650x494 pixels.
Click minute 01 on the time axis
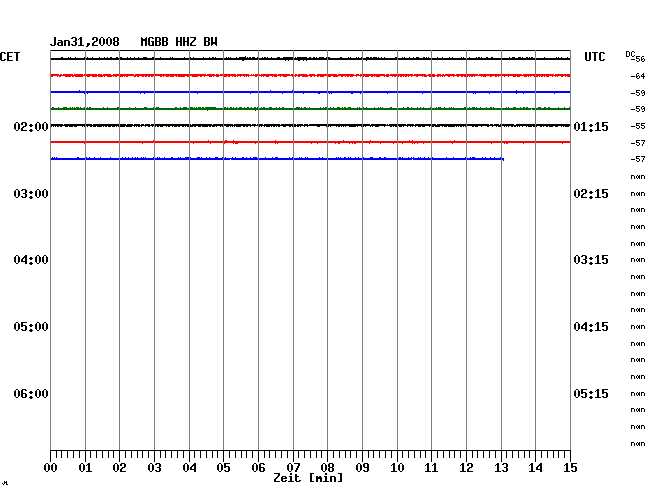click(85, 468)
